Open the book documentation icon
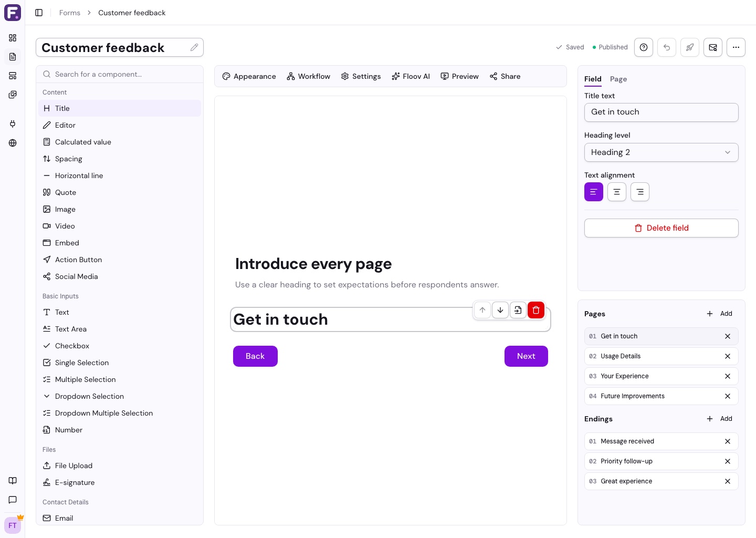 click(x=13, y=481)
